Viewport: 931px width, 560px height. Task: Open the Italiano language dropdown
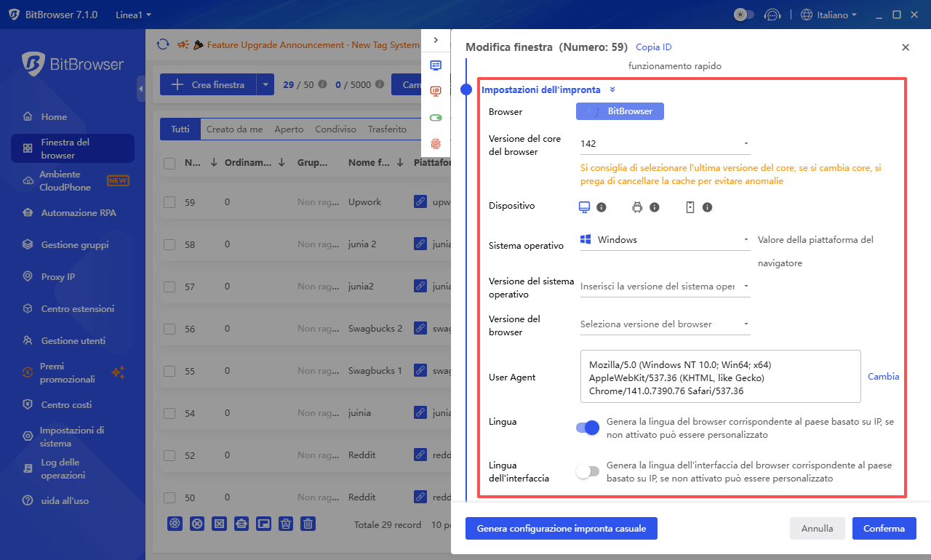(828, 15)
